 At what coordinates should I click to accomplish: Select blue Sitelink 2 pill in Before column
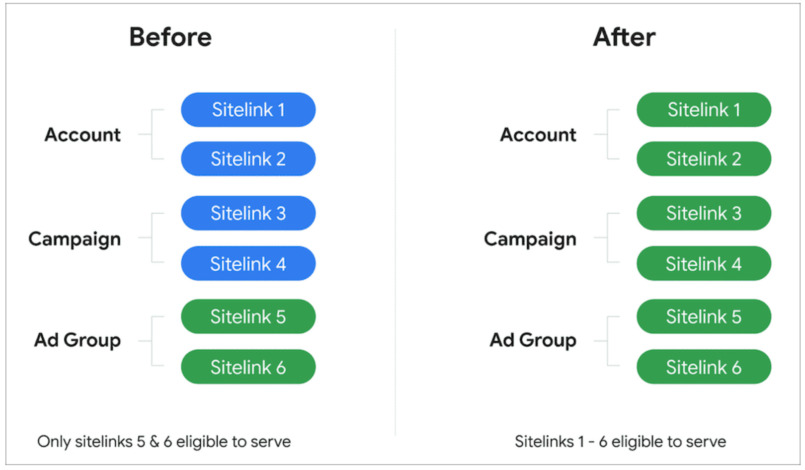point(248,159)
